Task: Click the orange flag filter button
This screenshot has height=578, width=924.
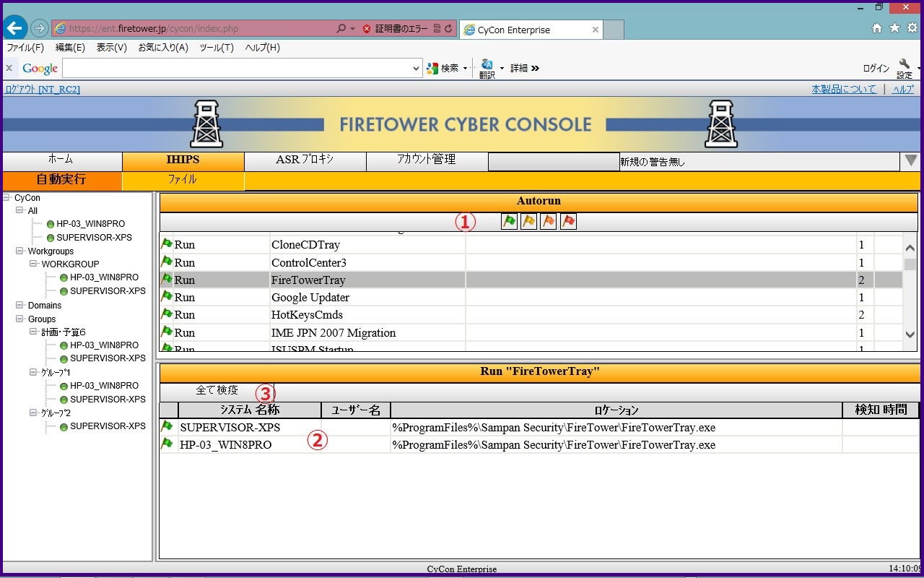Action: (x=548, y=222)
